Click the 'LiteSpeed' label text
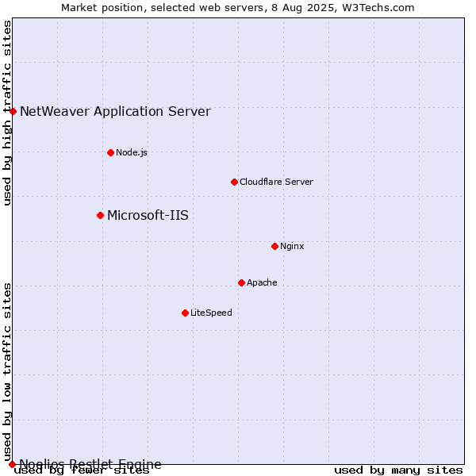 point(211,313)
